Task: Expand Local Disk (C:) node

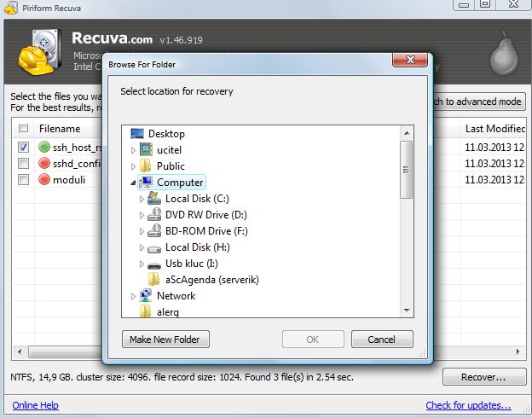Action: (x=142, y=199)
